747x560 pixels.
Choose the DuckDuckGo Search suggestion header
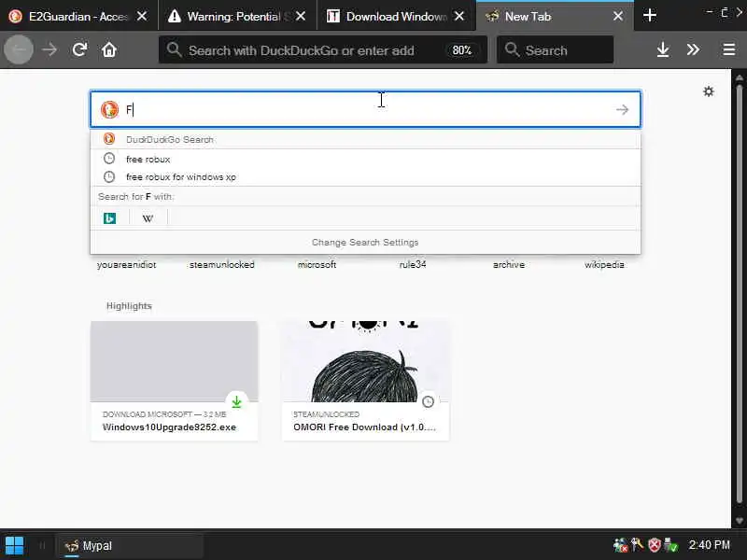pos(365,139)
